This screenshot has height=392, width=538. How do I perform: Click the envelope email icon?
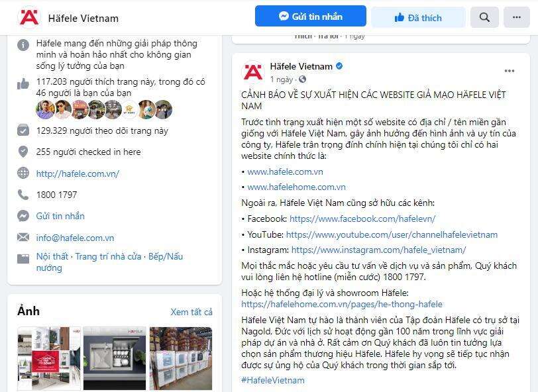click(23, 237)
